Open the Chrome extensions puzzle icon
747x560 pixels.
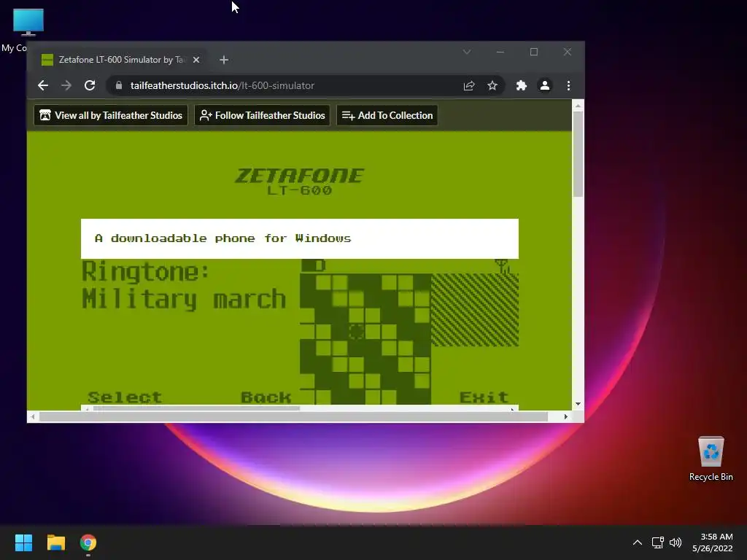pos(521,85)
